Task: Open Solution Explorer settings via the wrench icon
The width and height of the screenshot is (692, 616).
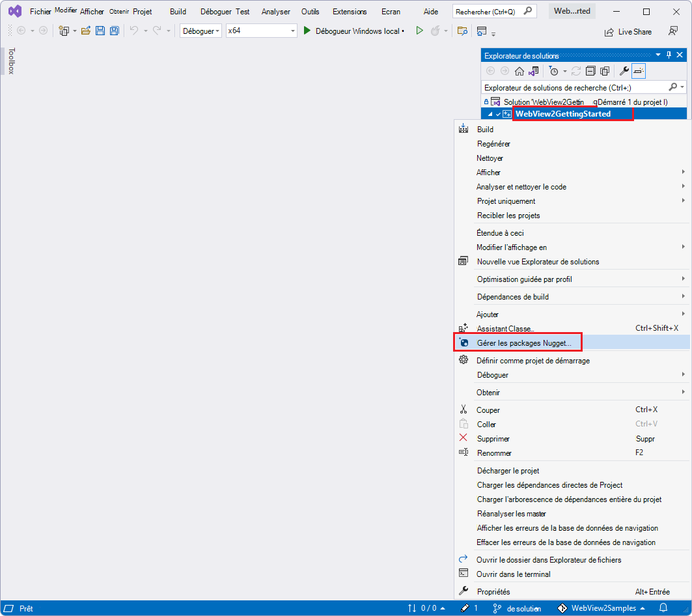Action: 624,71
